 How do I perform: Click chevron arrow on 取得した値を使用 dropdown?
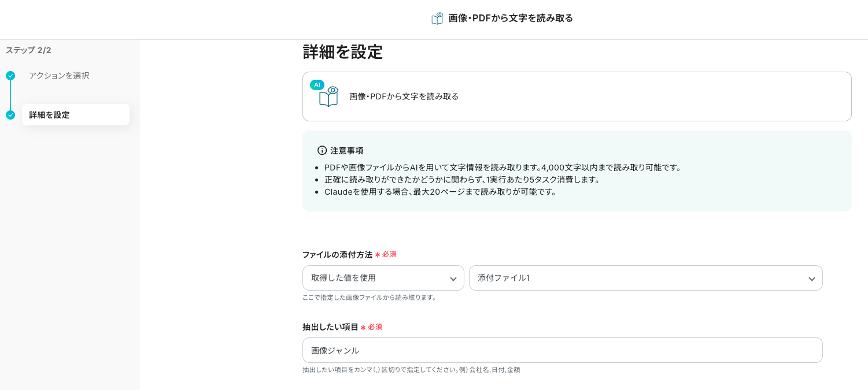click(x=453, y=279)
